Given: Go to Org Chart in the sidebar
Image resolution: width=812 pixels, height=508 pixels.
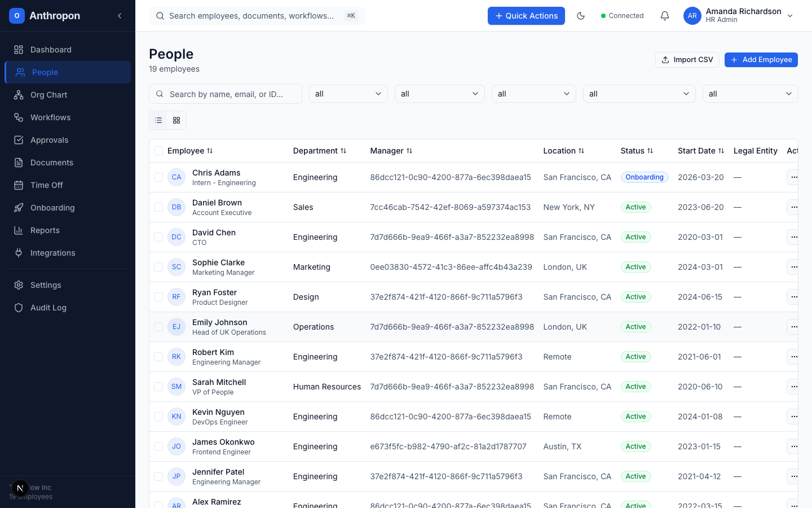Looking at the screenshot, I should pos(48,95).
